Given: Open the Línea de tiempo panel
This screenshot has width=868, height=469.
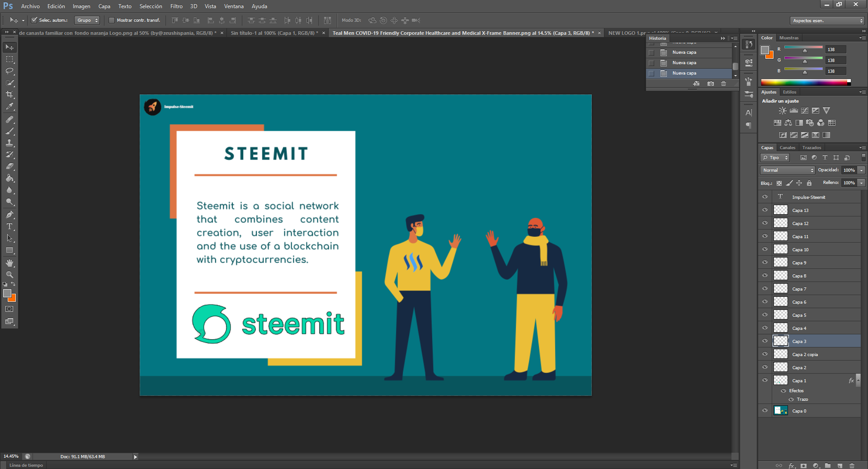Looking at the screenshot, I should [x=26, y=465].
